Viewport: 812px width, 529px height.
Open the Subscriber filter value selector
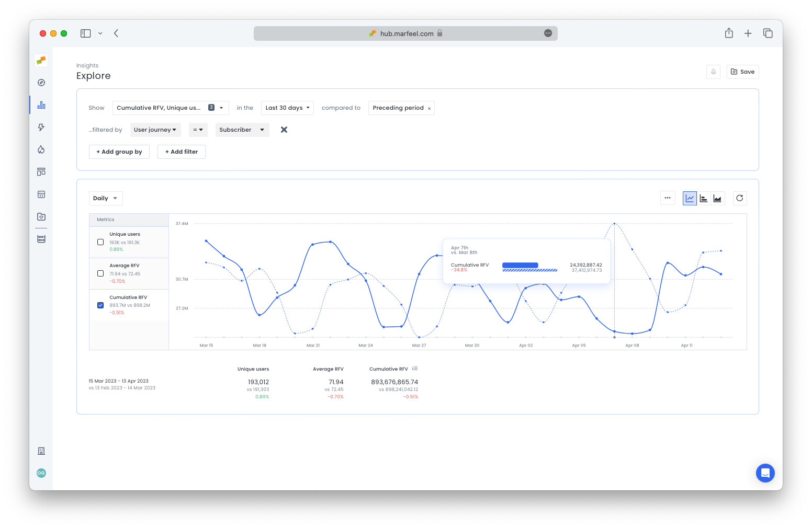click(242, 130)
